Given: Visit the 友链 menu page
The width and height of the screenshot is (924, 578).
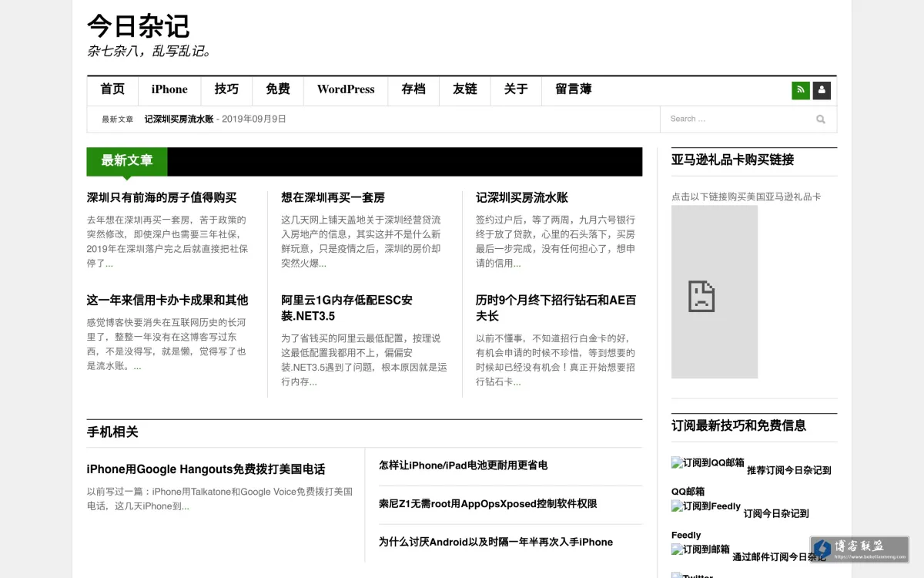Looking at the screenshot, I should (x=465, y=89).
